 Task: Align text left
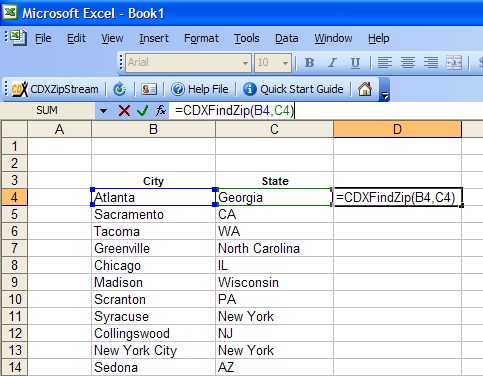[x=384, y=63]
